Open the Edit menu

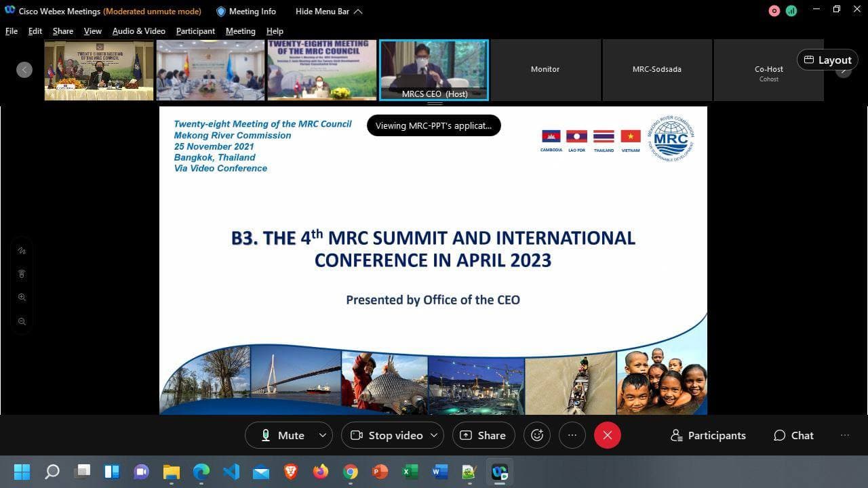[35, 31]
